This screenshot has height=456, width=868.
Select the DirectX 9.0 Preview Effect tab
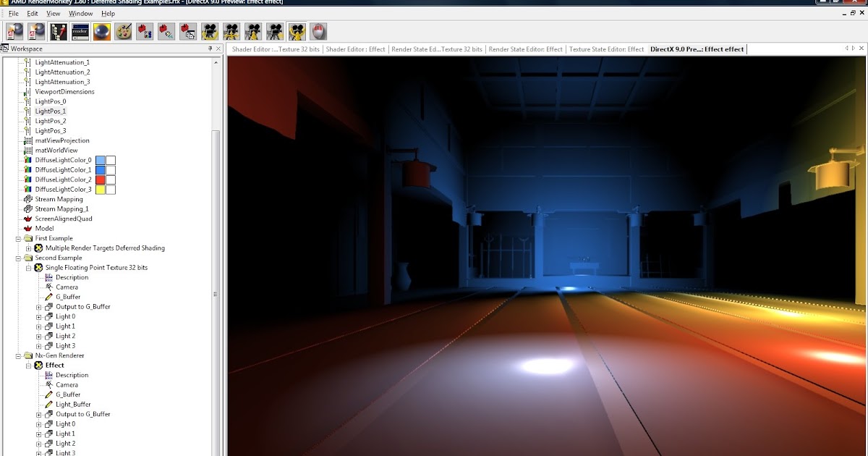tap(697, 49)
